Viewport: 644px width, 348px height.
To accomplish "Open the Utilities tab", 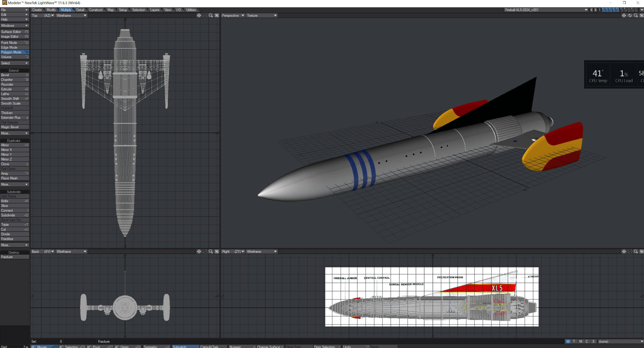I will (191, 10).
